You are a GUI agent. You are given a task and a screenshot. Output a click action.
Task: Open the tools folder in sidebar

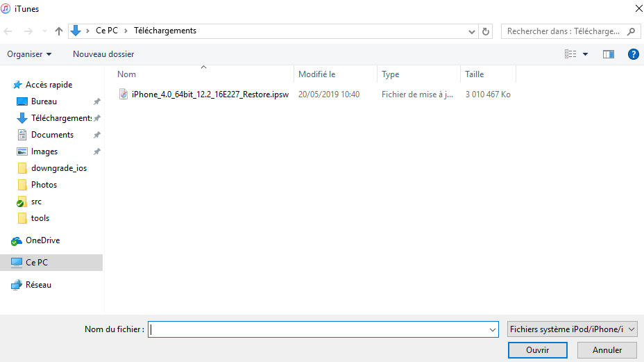click(40, 218)
